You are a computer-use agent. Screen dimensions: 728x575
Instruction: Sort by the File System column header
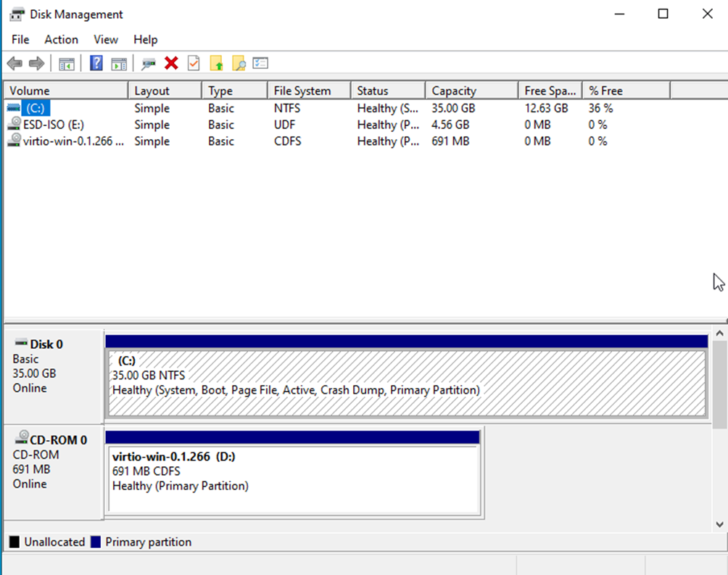[302, 91]
